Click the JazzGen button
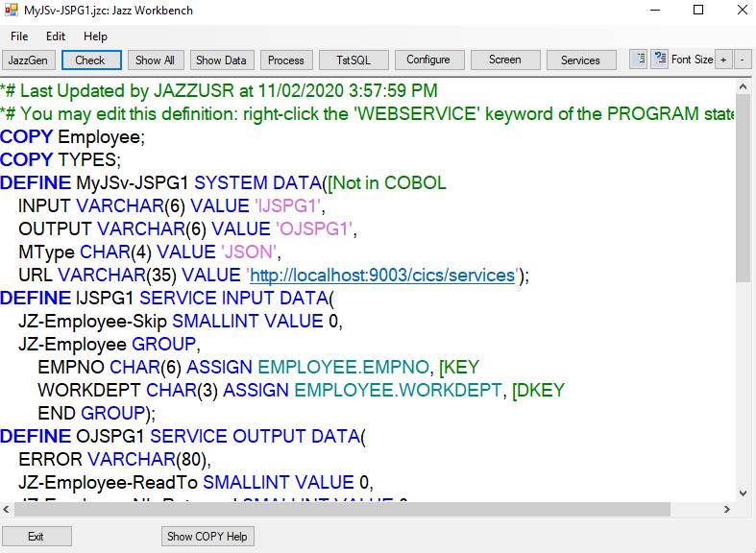Screen dimensions: 756x553 pyautogui.click(x=28, y=60)
